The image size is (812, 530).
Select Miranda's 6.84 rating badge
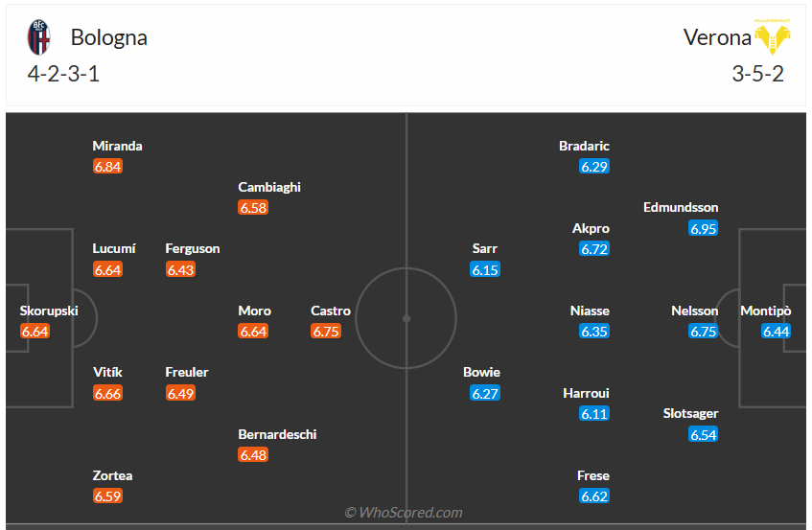click(107, 167)
